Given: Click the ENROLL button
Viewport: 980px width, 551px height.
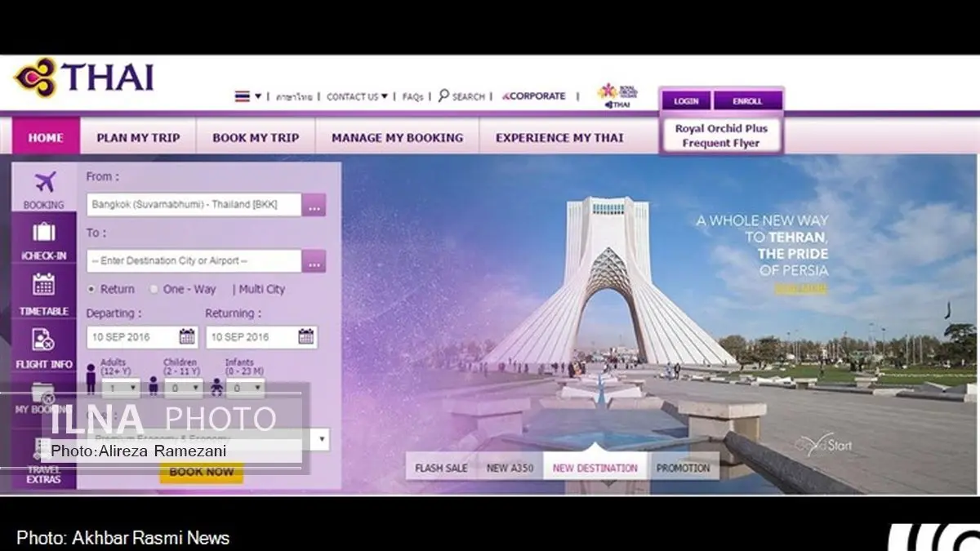Looking at the screenshot, I should tap(747, 101).
